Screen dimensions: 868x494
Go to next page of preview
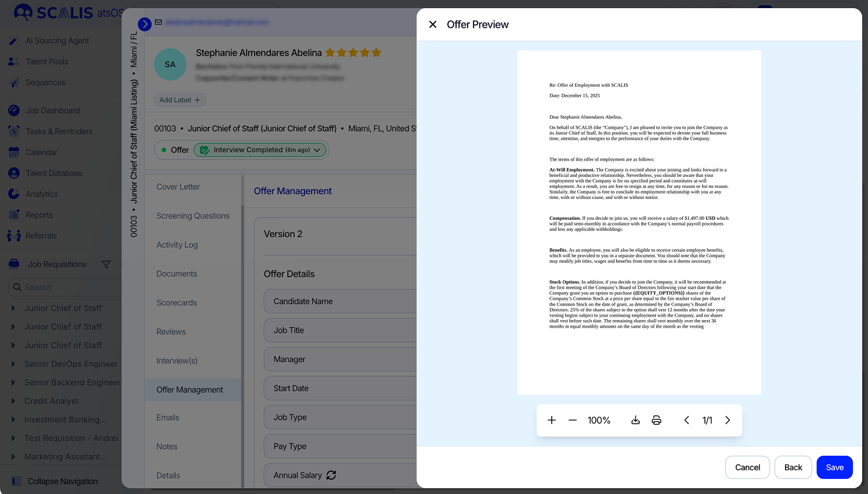click(x=728, y=420)
